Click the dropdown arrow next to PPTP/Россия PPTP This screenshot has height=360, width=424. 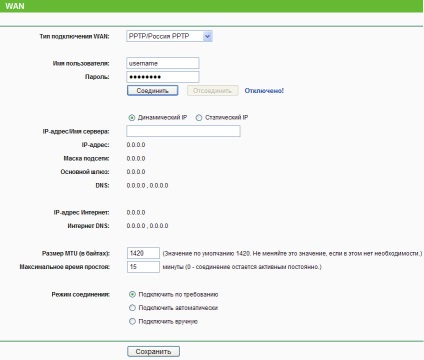pos(207,36)
